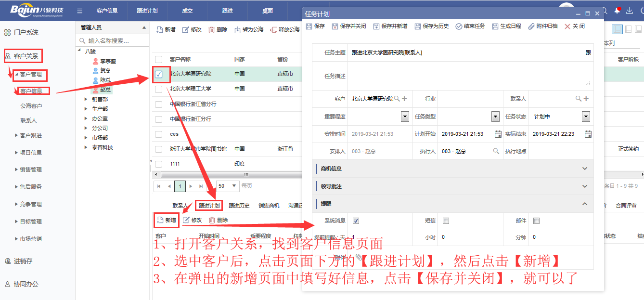Viewport: 644px width, 300px height.
Task: Switch to the 跟进历史 tab
Action: (239, 206)
